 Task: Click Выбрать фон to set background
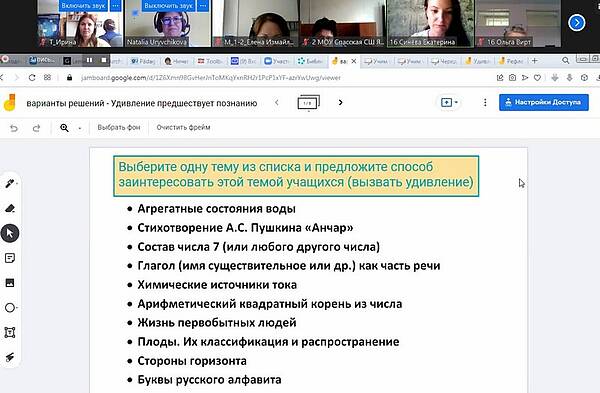coord(119,127)
